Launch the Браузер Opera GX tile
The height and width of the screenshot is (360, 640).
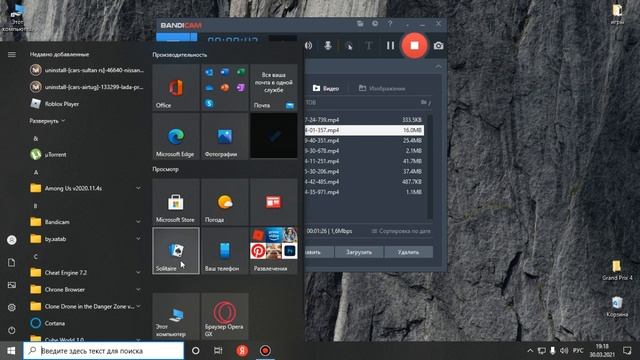tap(225, 316)
